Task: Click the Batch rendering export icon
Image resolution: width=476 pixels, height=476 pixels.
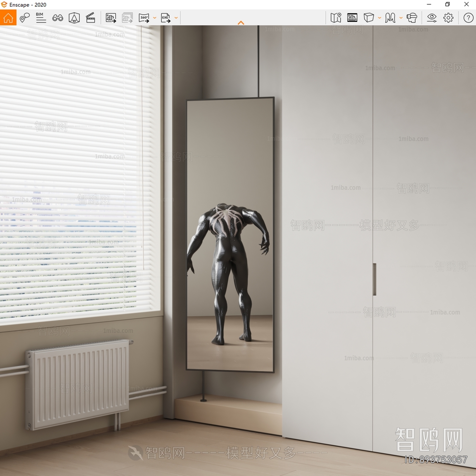Action: [x=127, y=18]
